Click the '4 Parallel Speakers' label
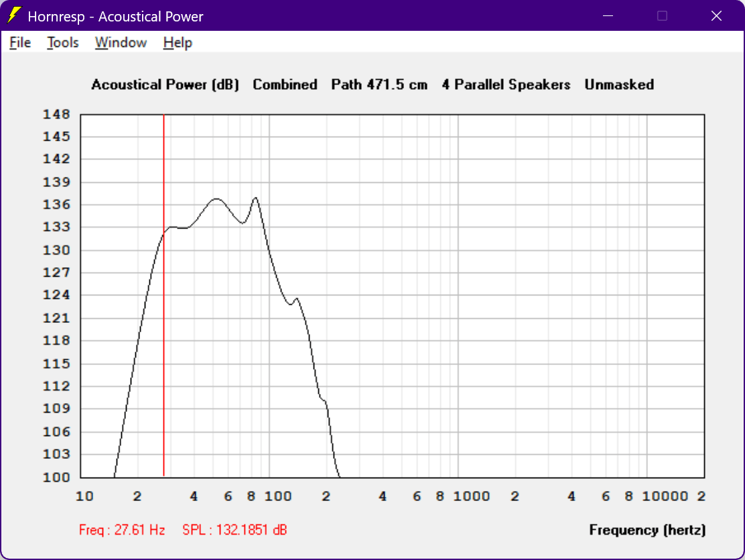 pos(506,84)
